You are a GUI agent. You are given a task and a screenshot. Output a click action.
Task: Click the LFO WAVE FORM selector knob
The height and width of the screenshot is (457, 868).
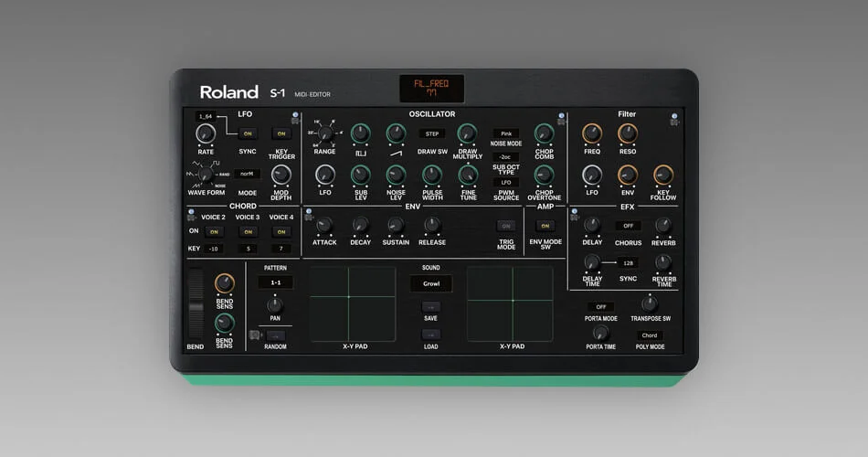(x=206, y=175)
